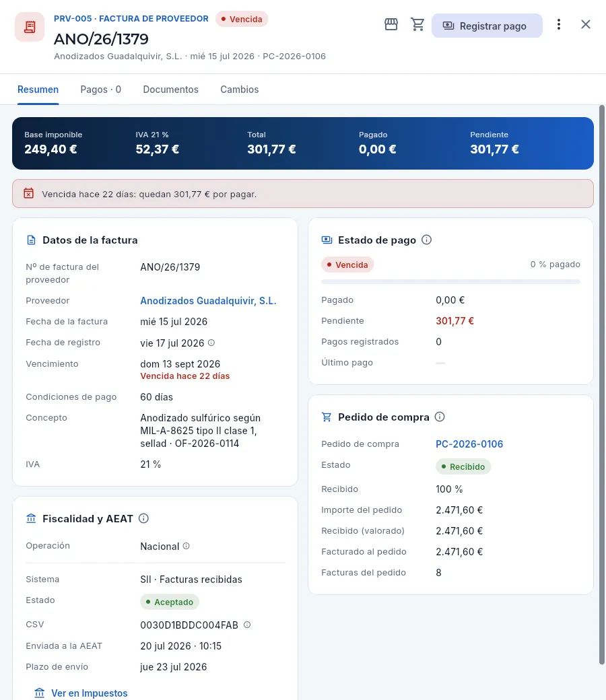The height and width of the screenshot is (700, 606).
Task: Click the cart icon beside Pedido de compra heading
Action: click(x=327, y=417)
